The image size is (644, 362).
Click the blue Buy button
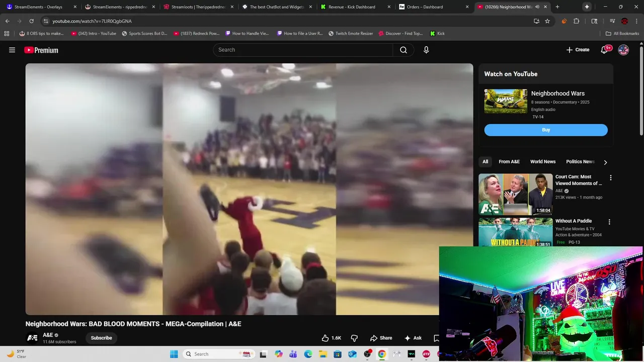546,130
